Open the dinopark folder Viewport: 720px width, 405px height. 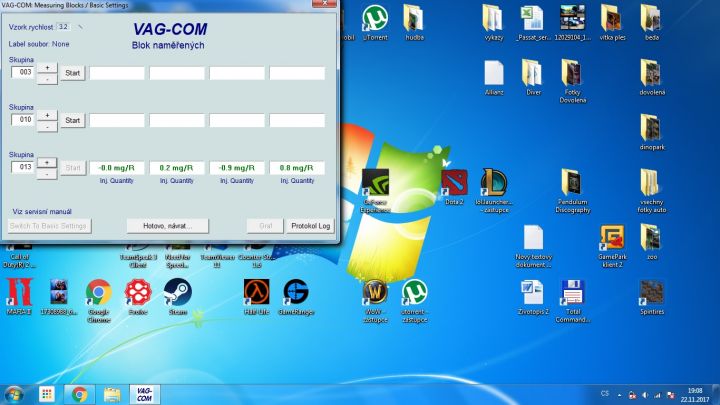[652, 133]
